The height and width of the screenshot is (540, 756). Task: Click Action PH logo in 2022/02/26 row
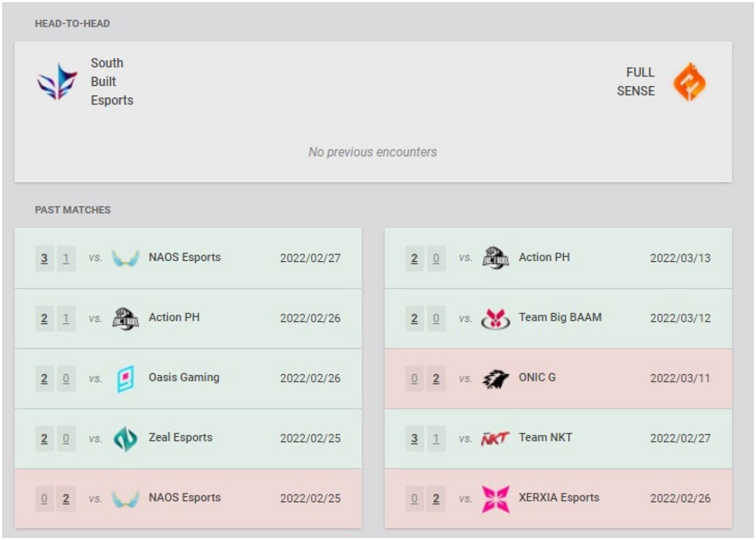coord(125,318)
